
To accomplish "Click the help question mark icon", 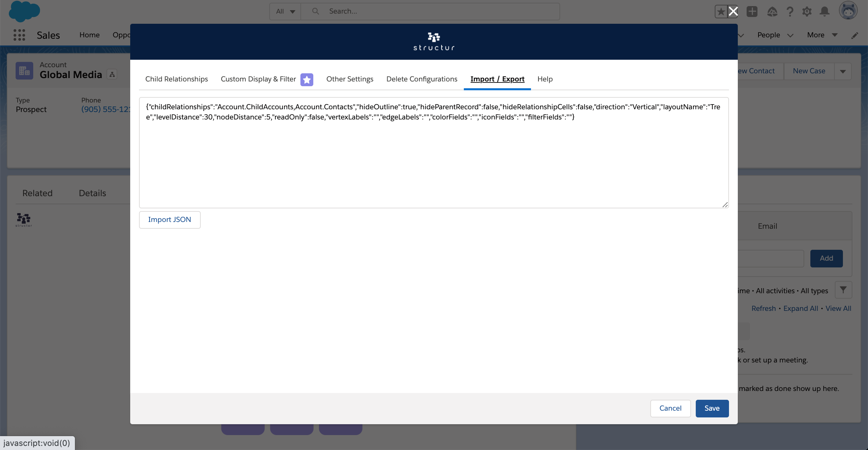I will click(x=790, y=11).
